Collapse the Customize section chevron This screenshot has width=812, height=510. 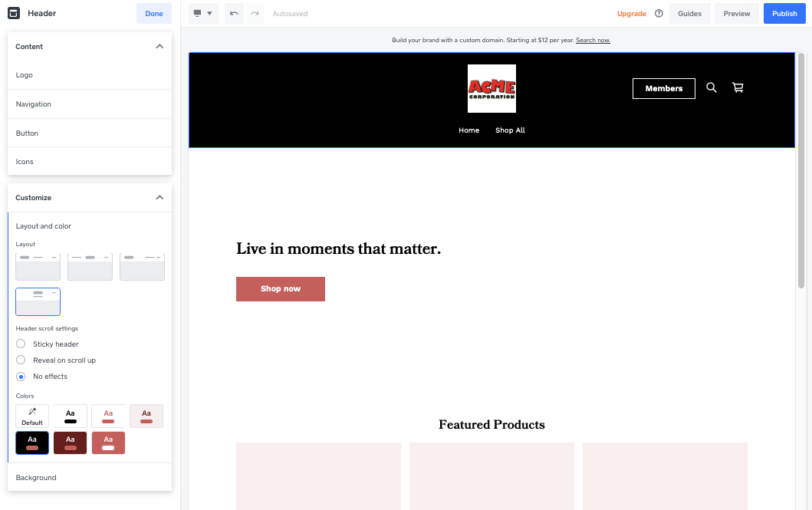point(159,197)
